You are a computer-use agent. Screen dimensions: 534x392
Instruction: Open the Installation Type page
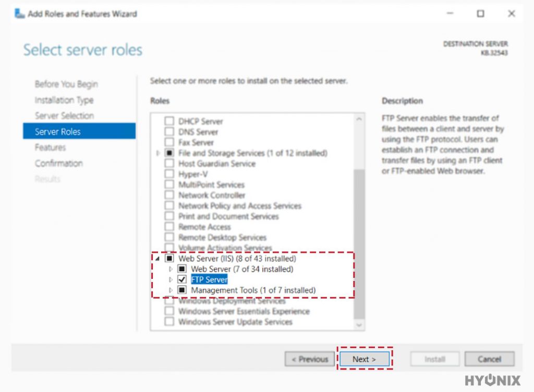click(64, 100)
